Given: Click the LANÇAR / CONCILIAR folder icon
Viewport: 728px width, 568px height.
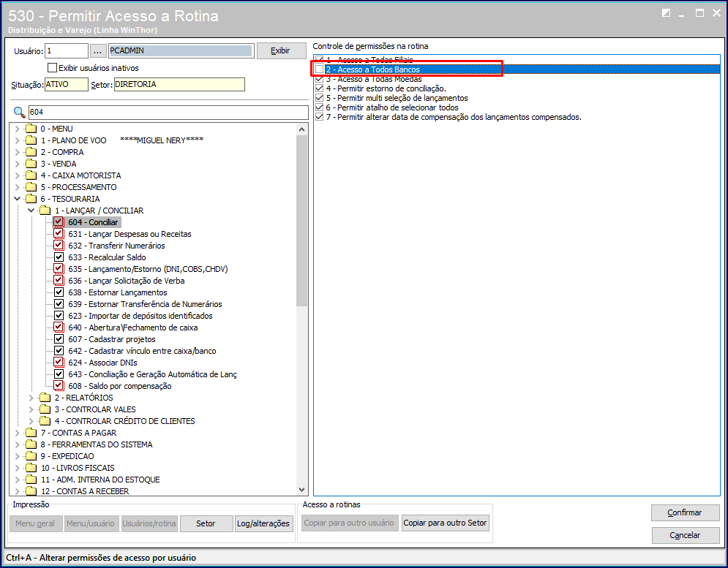Looking at the screenshot, I should [x=45, y=211].
